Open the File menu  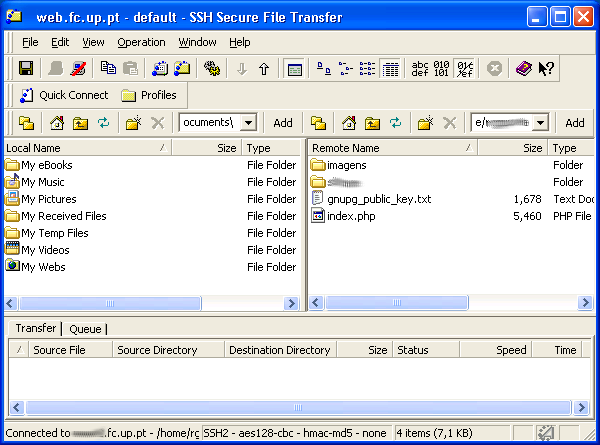click(30, 42)
